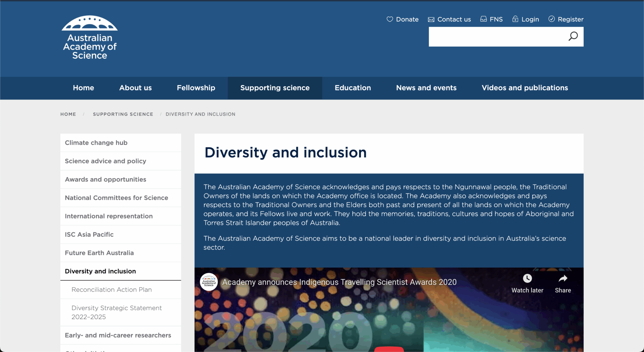Click the magnifying glass search icon
The height and width of the screenshot is (352, 644).
(573, 37)
